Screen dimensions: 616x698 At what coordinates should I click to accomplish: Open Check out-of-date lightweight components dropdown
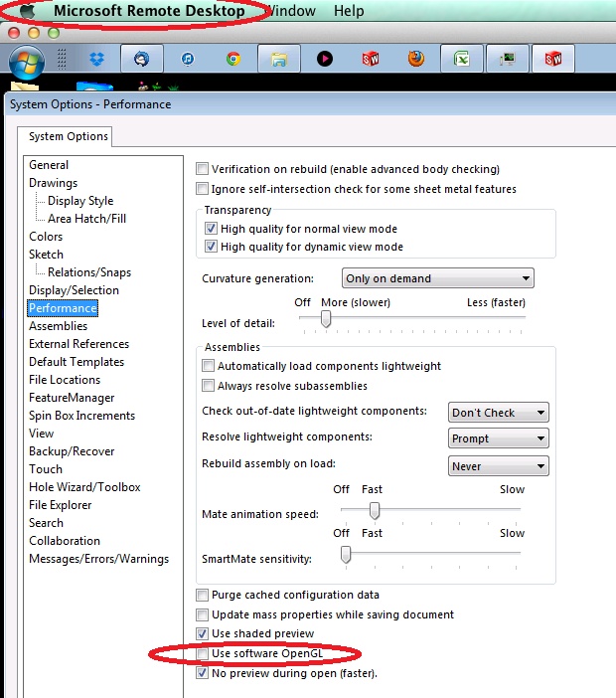tap(498, 413)
